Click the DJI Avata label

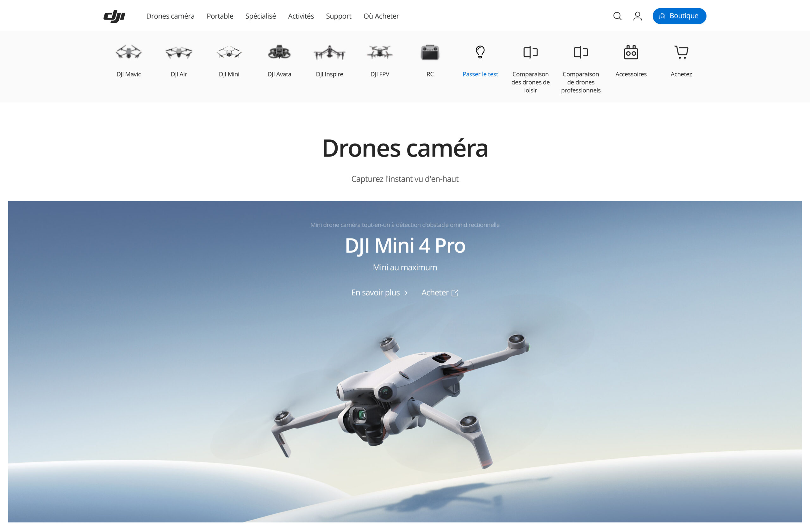pyautogui.click(x=279, y=74)
